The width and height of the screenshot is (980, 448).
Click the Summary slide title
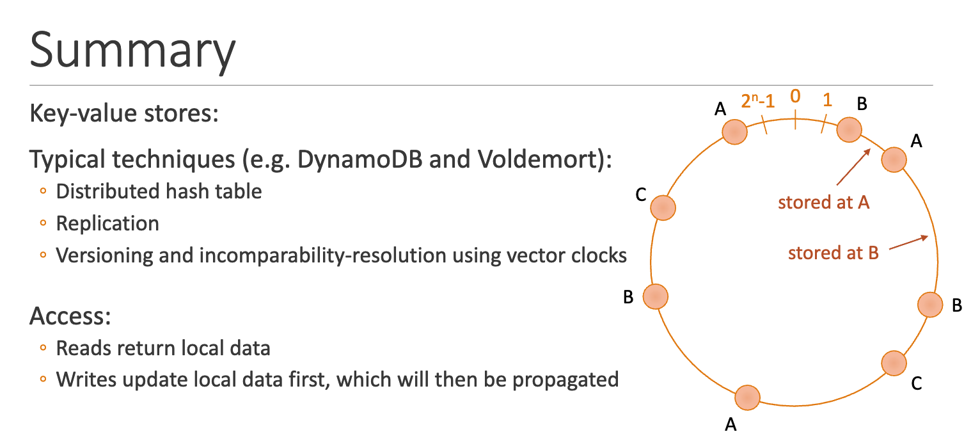132,50
